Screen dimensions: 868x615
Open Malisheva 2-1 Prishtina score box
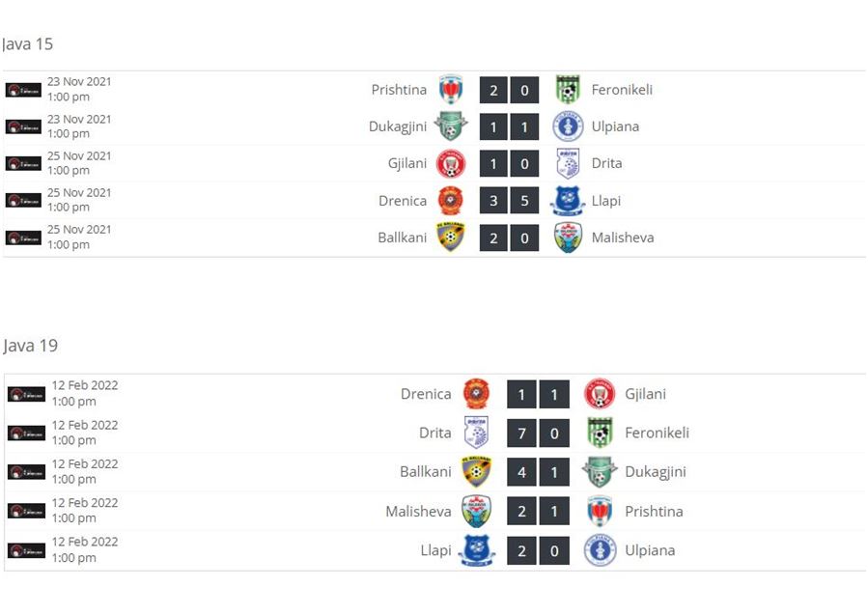(538, 511)
